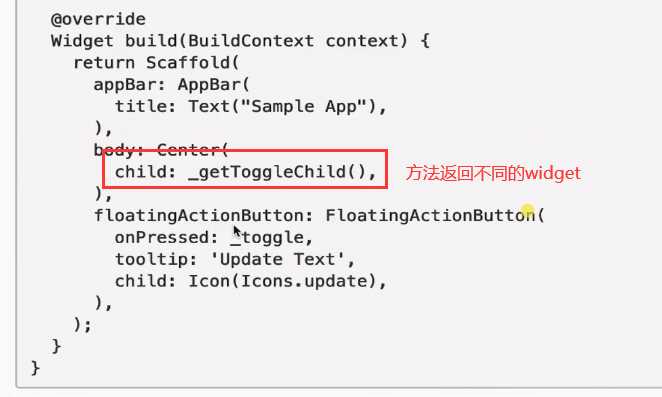
Task: Click the final closing brace of class
Action: click(x=35, y=368)
